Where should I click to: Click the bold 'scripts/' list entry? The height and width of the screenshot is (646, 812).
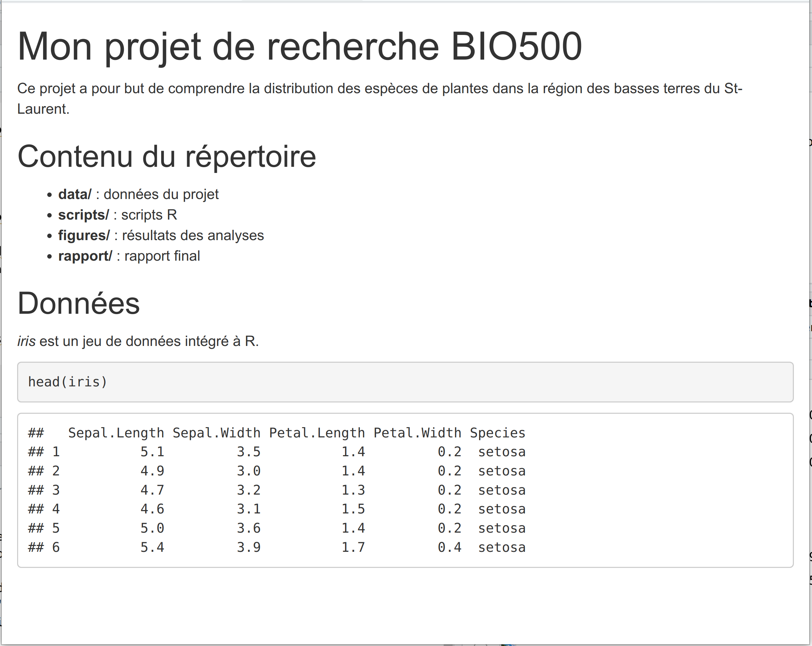click(x=83, y=215)
